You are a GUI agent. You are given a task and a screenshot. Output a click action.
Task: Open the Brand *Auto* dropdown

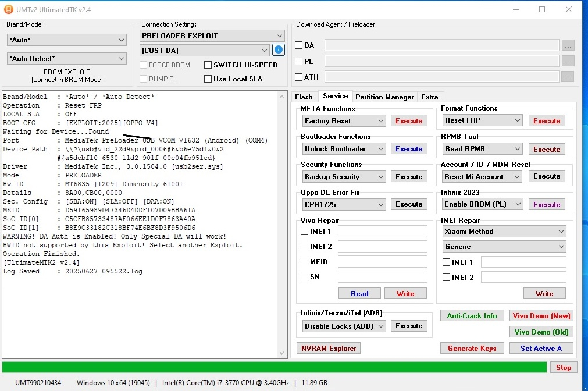67,40
